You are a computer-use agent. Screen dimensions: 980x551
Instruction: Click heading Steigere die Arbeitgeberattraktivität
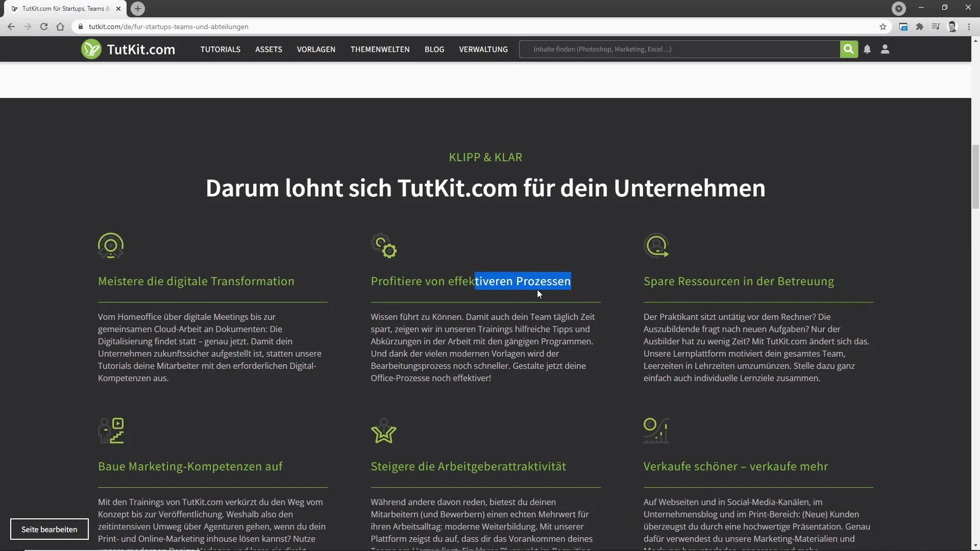pos(468,466)
